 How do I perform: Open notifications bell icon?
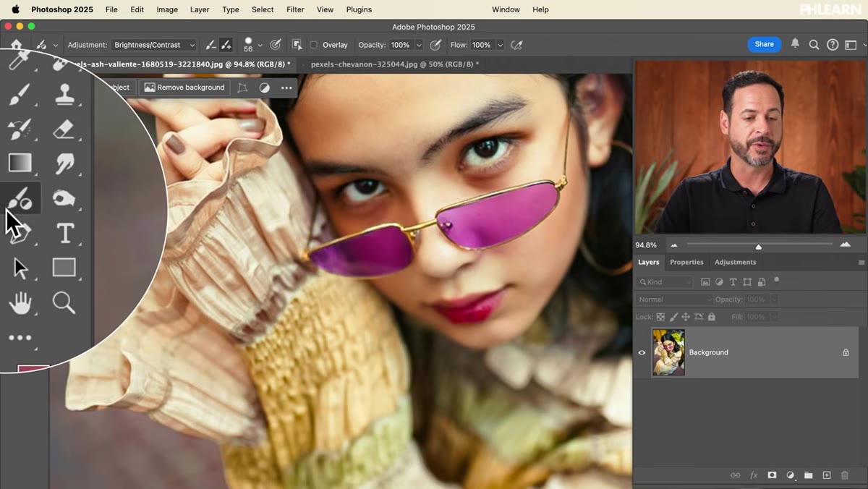pos(795,44)
